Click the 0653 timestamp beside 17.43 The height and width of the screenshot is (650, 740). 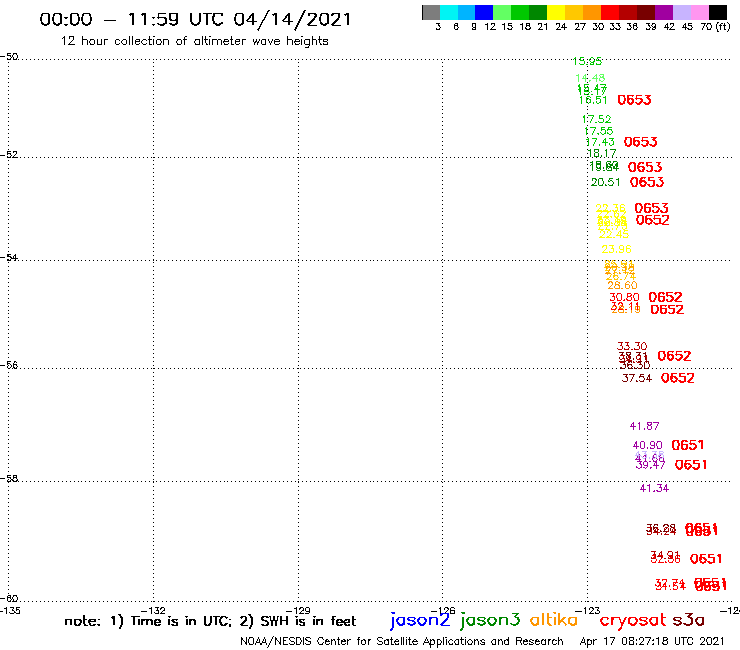pyautogui.click(x=640, y=142)
